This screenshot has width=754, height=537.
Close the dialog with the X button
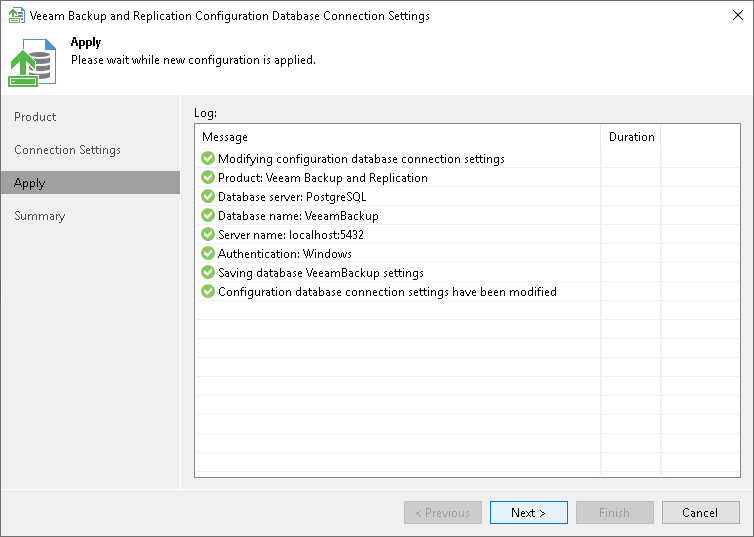click(738, 15)
